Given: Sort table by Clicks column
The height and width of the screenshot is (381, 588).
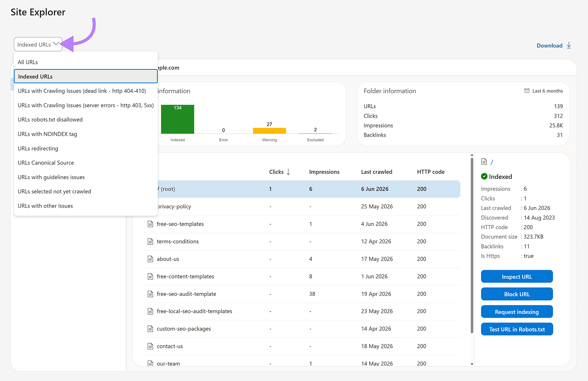Looking at the screenshot, I should pyautogui.click(x=276, y=172).
